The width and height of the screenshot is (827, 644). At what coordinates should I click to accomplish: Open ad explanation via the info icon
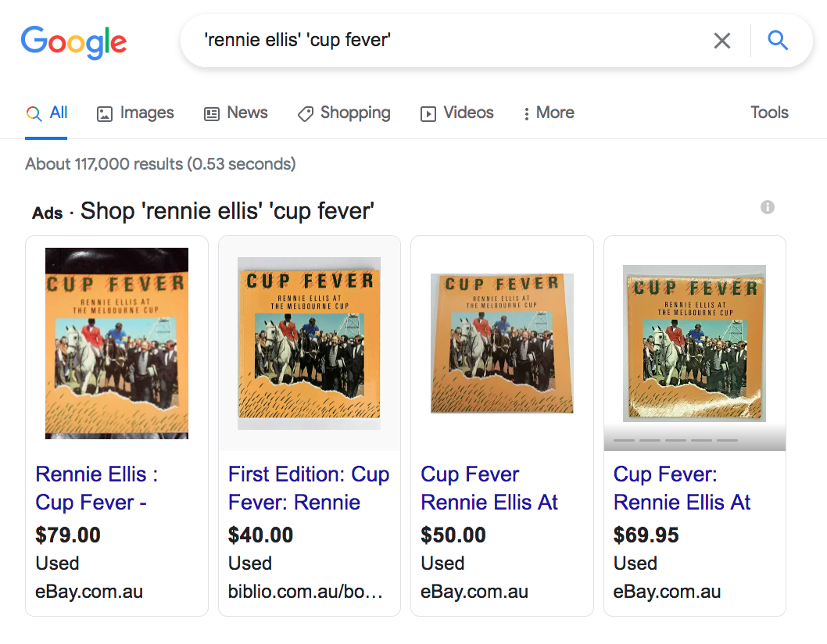pyautogui.click(x=767, y=207)
